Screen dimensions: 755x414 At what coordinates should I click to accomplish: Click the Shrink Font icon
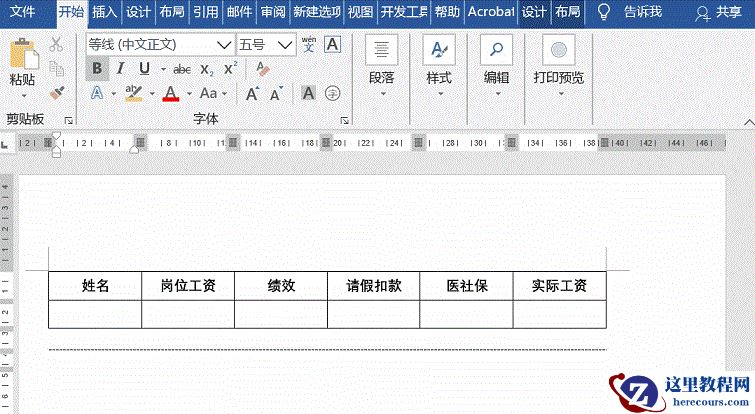tap(275, 93)
